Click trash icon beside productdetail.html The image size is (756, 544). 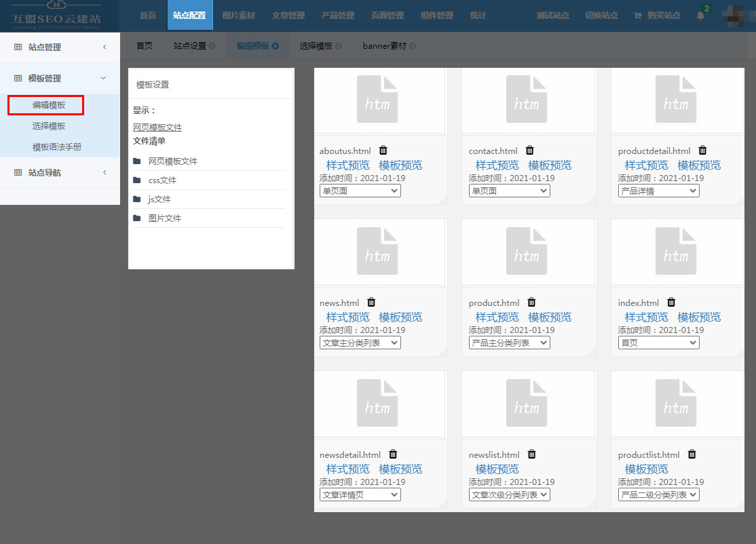[702, 151]
